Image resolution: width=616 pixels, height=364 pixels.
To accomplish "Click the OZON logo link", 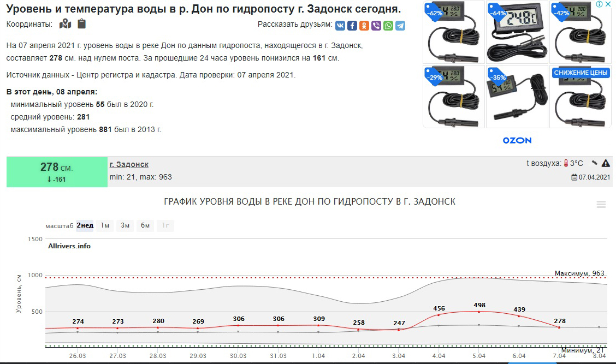I will pyautogui.click(x=517, y=140).
